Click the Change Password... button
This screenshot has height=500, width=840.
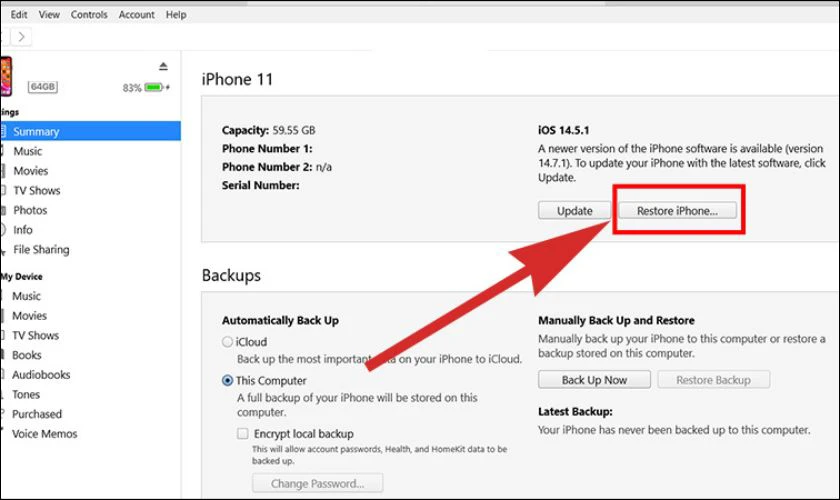coord(317,483)
